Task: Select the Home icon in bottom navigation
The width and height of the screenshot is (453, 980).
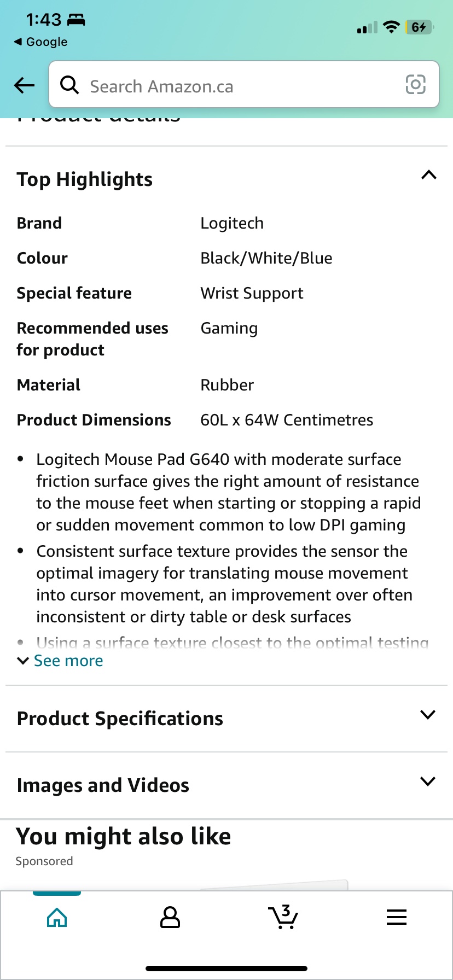Action: pyautogui.click(x=57, y=917)
